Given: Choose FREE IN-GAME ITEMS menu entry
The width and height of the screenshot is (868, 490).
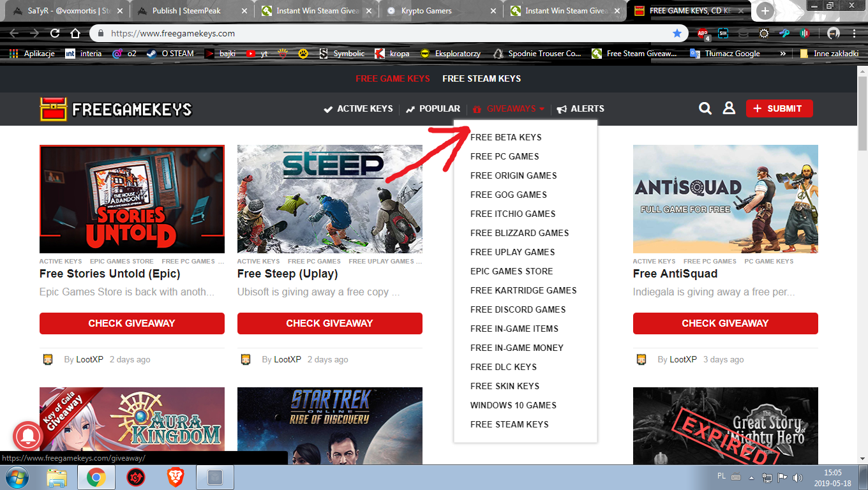Looking at the screenshot, I should pyautogui.click(x=514, y=329).
